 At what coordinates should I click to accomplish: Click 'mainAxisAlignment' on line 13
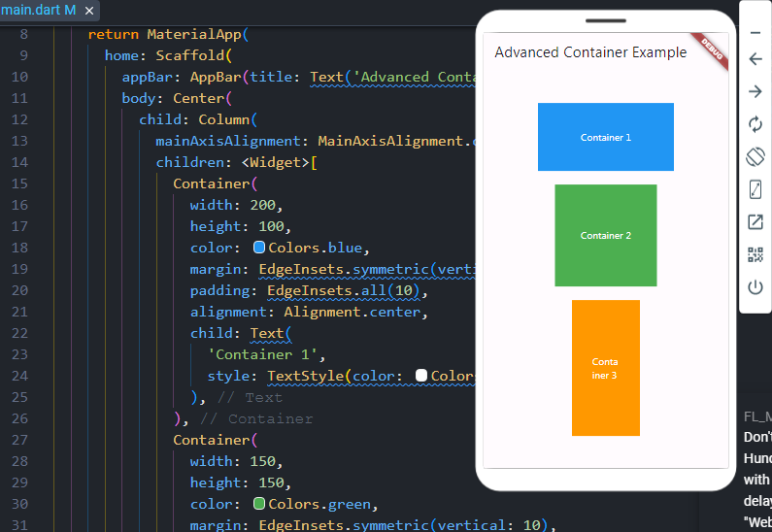point(228,141)
